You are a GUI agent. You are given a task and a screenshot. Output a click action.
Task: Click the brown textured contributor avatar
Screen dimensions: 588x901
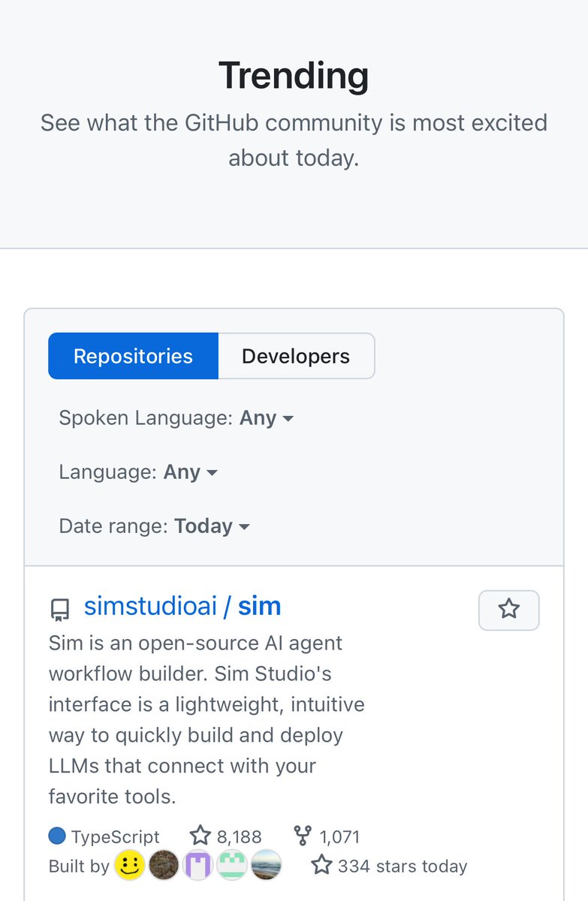coord(164,866)
